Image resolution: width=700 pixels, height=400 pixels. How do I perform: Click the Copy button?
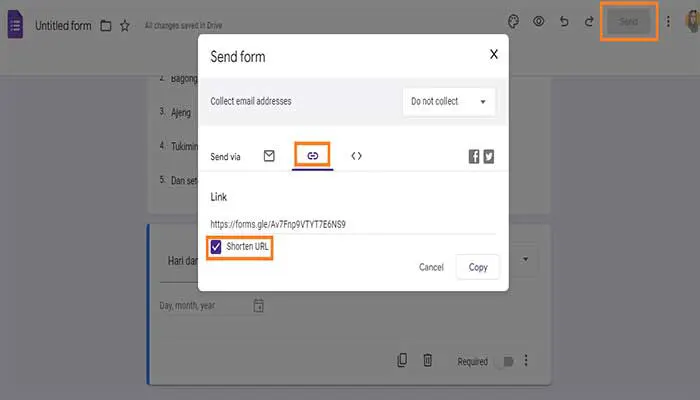(477, 267)
